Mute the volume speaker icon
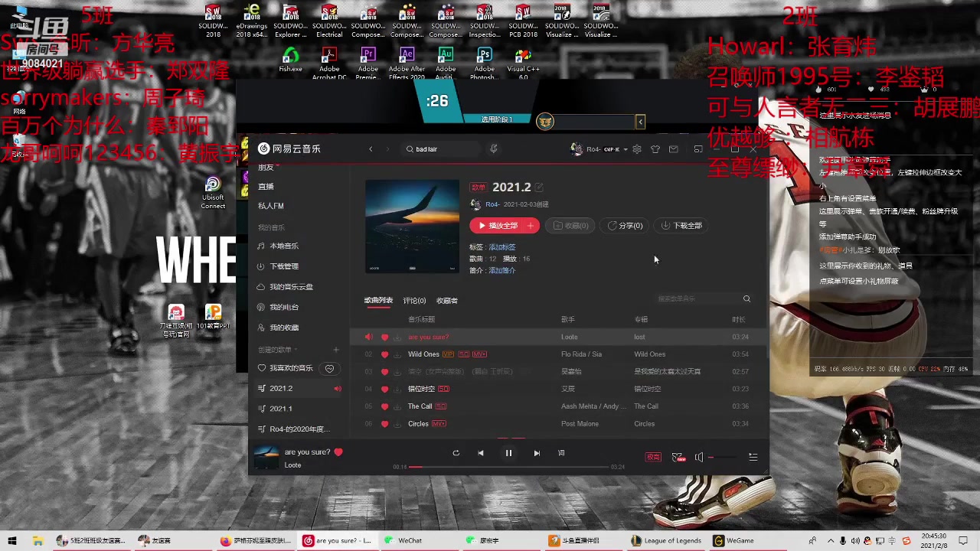 click(699, 457)
